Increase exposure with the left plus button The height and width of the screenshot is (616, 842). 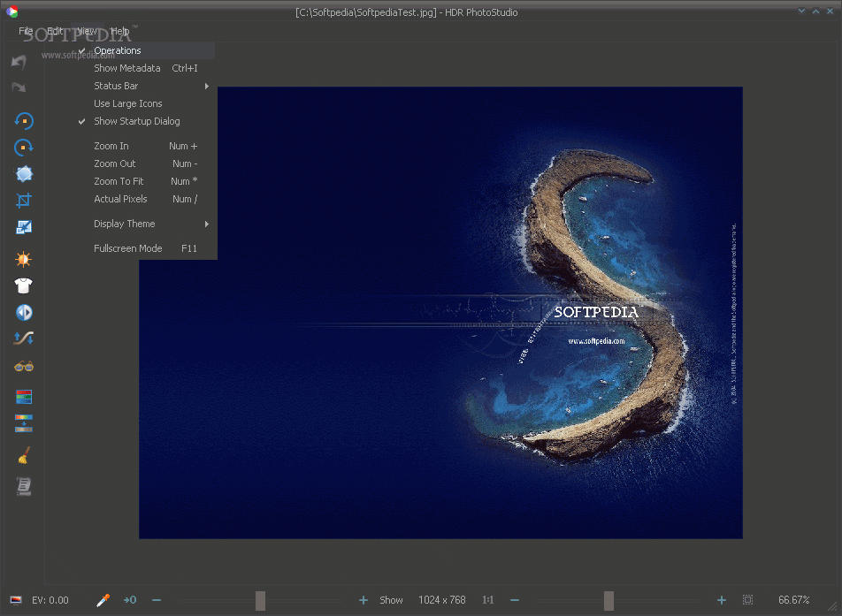[364, 600]
